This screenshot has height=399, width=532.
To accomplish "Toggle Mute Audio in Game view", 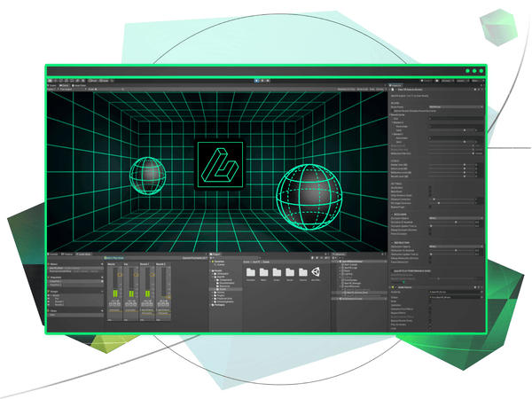I will pyautogui.click(x=363, y=90).
